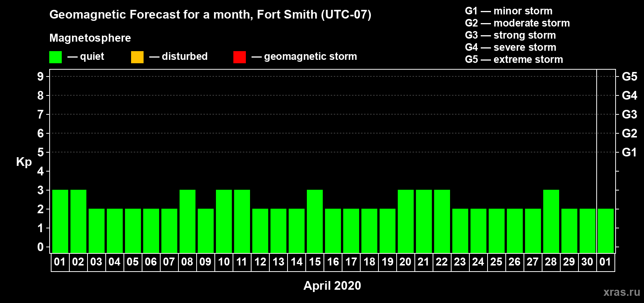Click date cell 07 on the axis
The width and height of the screenshot is (644, 303).
pyautogui.click(x=169, y=262)
